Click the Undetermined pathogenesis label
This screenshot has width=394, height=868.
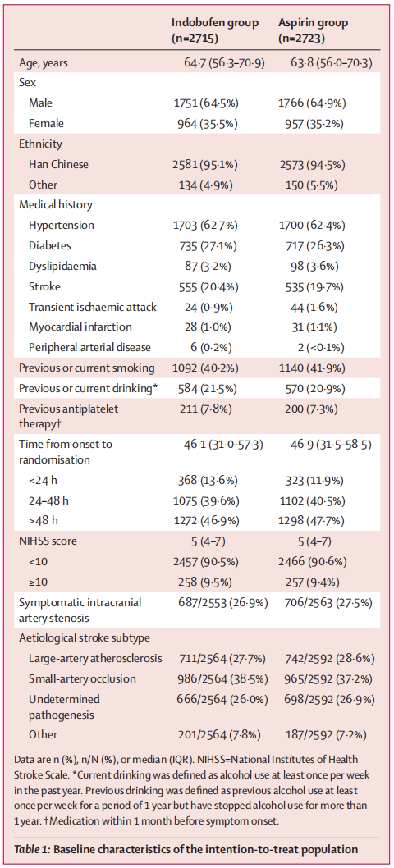(x=64, y=707)
